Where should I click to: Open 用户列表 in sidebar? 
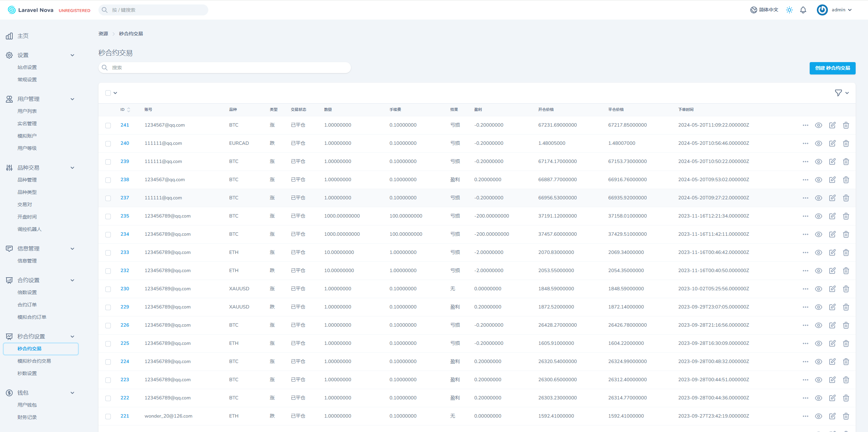[27, 111]
